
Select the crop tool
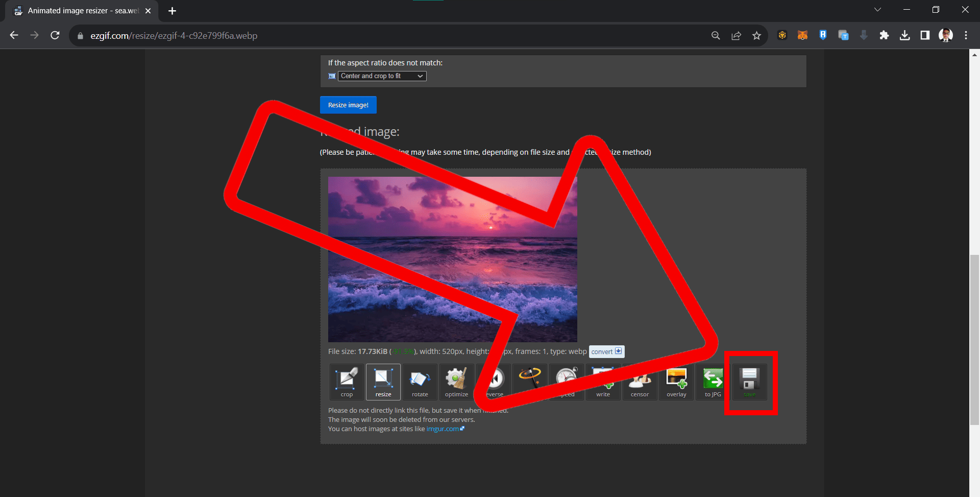346,382
